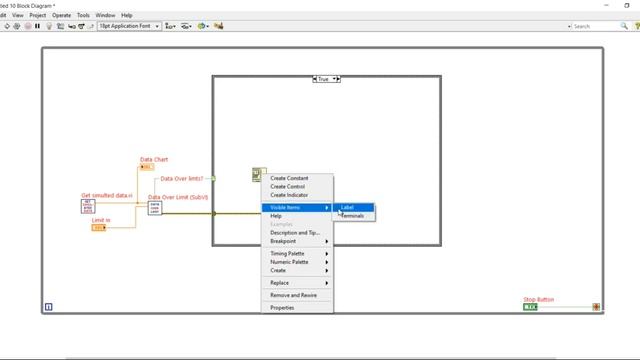Click the Data Over Limit (SubVI) label
This screenshot has width=640, height=360.
(x=178, y=197)
